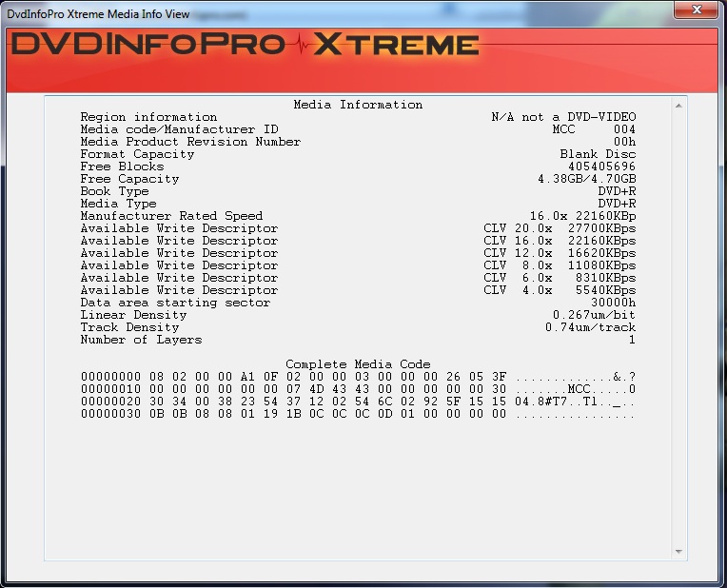Click the Free Blocks label
Viewport: 727px width, 588px height.
coord(122,167)
